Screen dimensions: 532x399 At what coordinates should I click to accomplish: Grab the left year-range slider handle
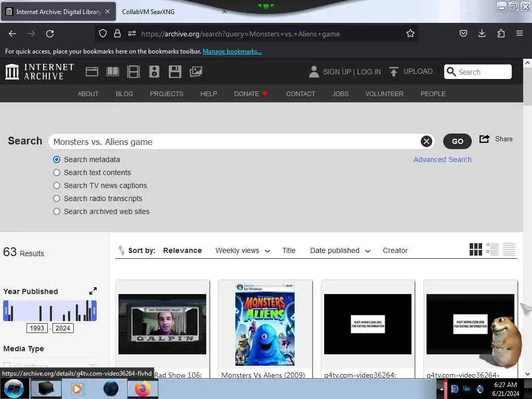pos(6,311)
